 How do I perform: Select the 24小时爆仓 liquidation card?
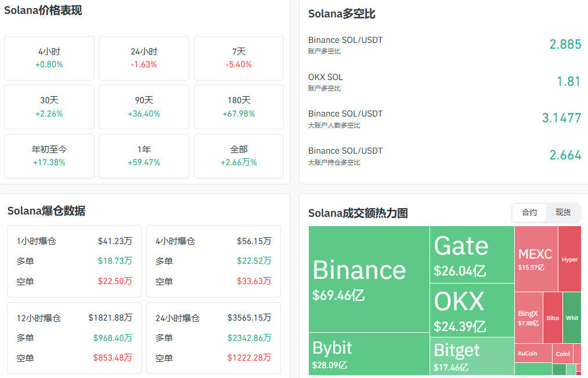[x=213, y=338]
